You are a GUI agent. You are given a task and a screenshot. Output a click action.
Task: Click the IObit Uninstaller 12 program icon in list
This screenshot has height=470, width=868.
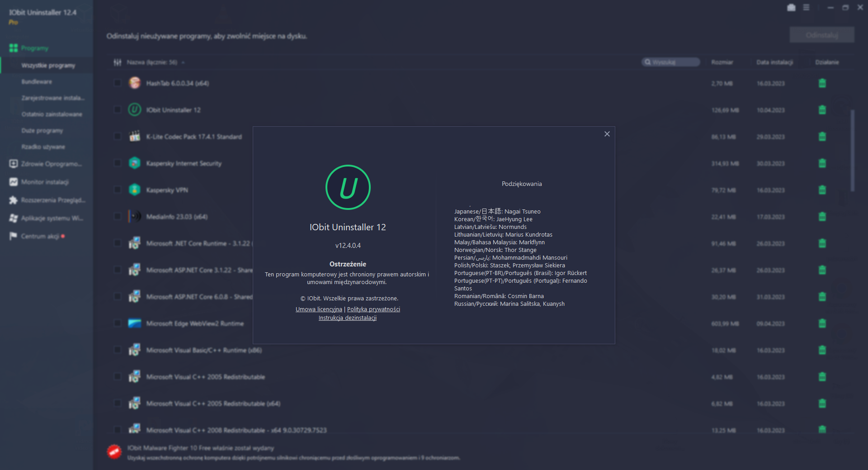click(135, 109)
